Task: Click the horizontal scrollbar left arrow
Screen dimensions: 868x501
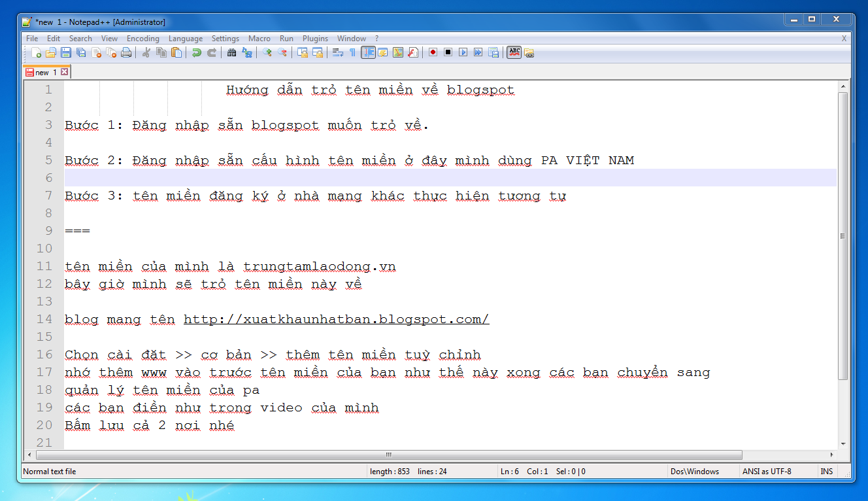Action: [29, 455]
